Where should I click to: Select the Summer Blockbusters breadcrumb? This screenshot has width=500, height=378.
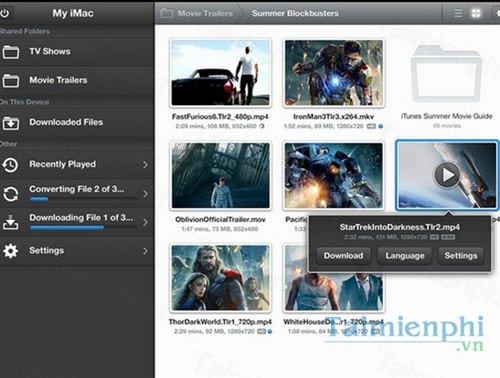[x=295, y=13]
